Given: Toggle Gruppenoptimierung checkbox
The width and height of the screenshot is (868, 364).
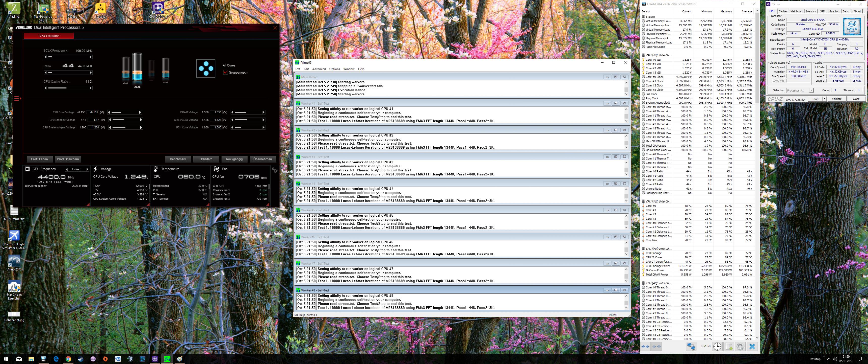Looking at the screenshot, I should click(225, 72).
